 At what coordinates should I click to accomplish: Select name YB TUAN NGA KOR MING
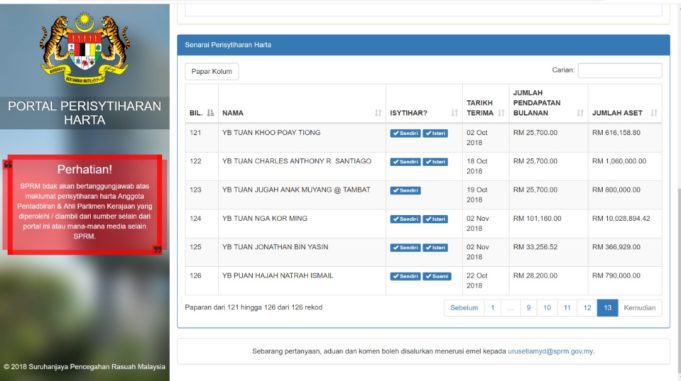[264, 219]
